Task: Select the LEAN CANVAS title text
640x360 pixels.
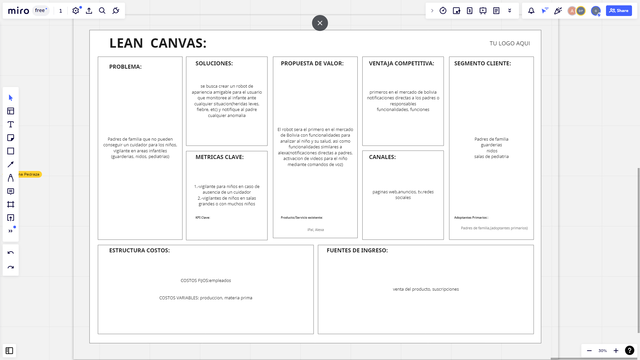Action: [x=158, y=43]
